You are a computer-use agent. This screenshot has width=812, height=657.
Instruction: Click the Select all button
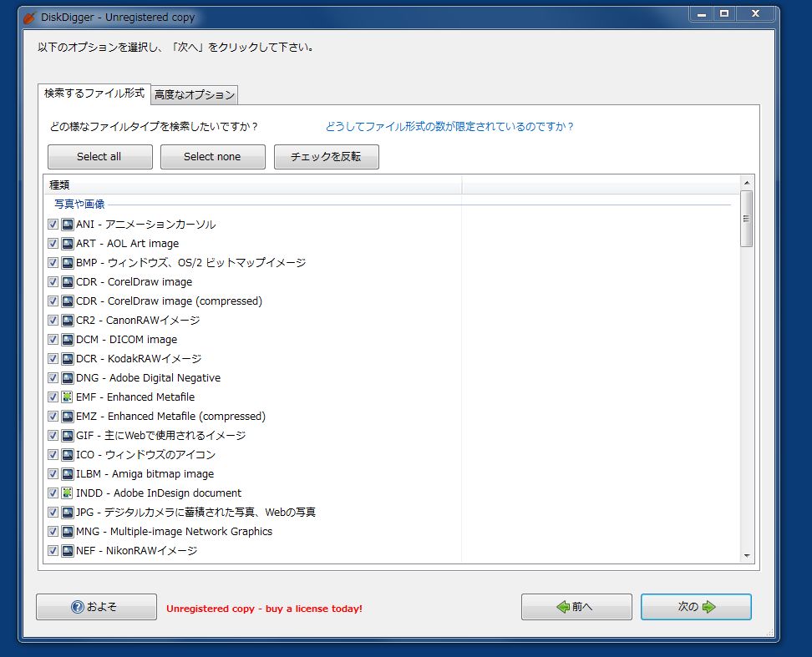click(100, 157)
